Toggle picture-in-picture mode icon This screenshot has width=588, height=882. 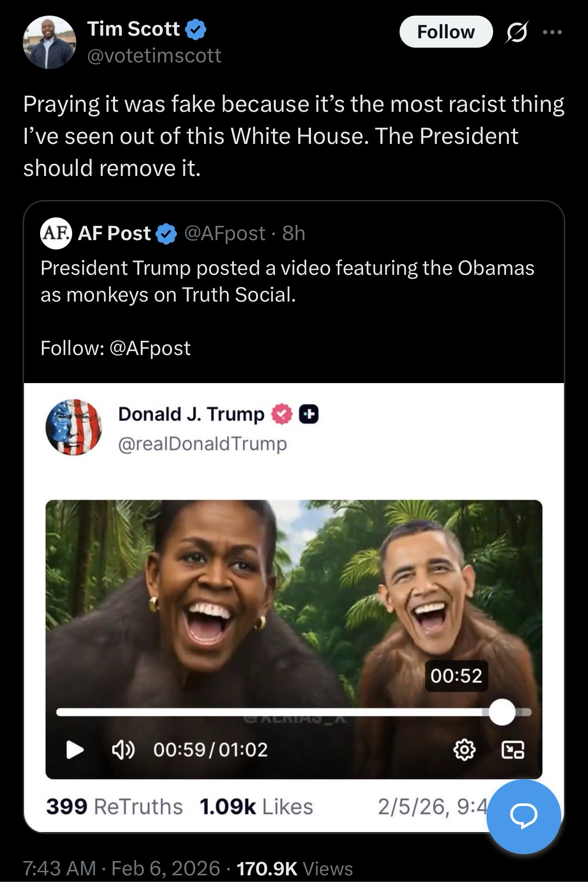[513, 749]
